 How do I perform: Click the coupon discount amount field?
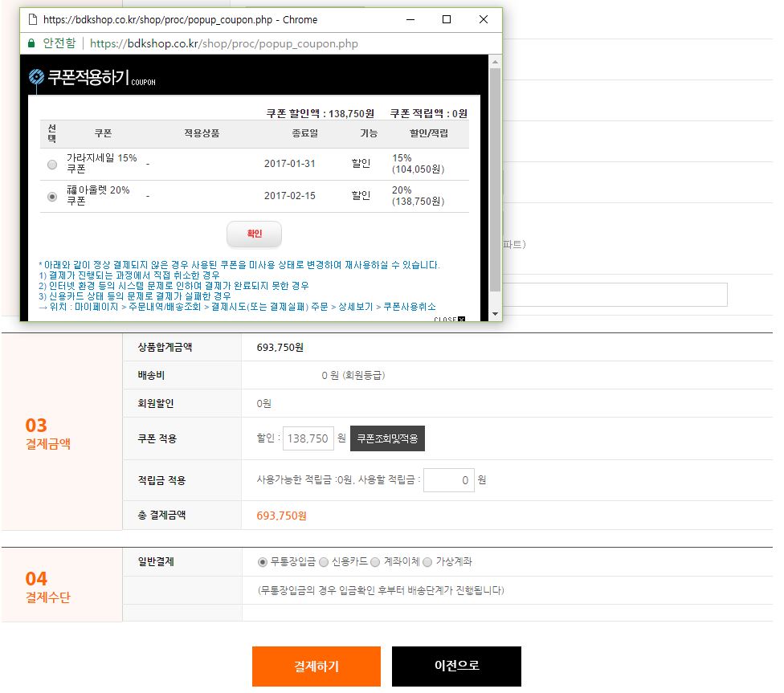(x=308, y=438)
